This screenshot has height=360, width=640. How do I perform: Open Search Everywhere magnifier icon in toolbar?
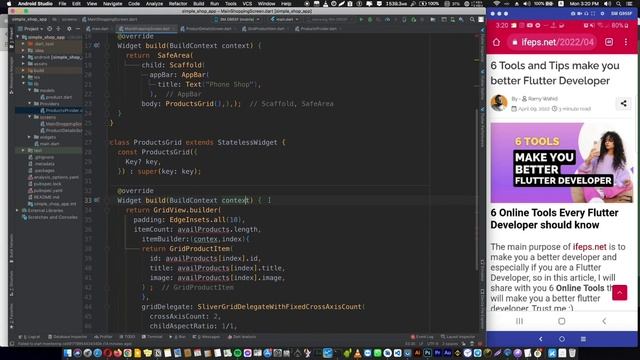[x=472, y=19]
